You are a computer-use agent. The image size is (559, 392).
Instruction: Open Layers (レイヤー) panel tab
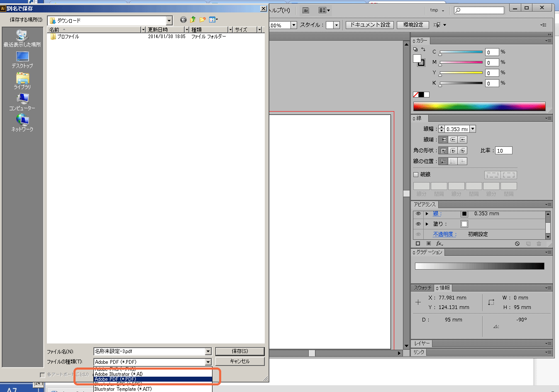coord(422,343)
